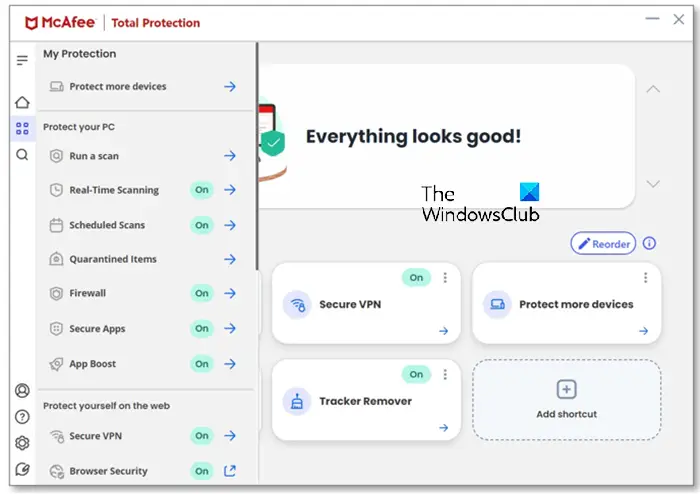700x494 pixels.
Task: Click the Quarantined Items icon
Action: coord(56,259)
